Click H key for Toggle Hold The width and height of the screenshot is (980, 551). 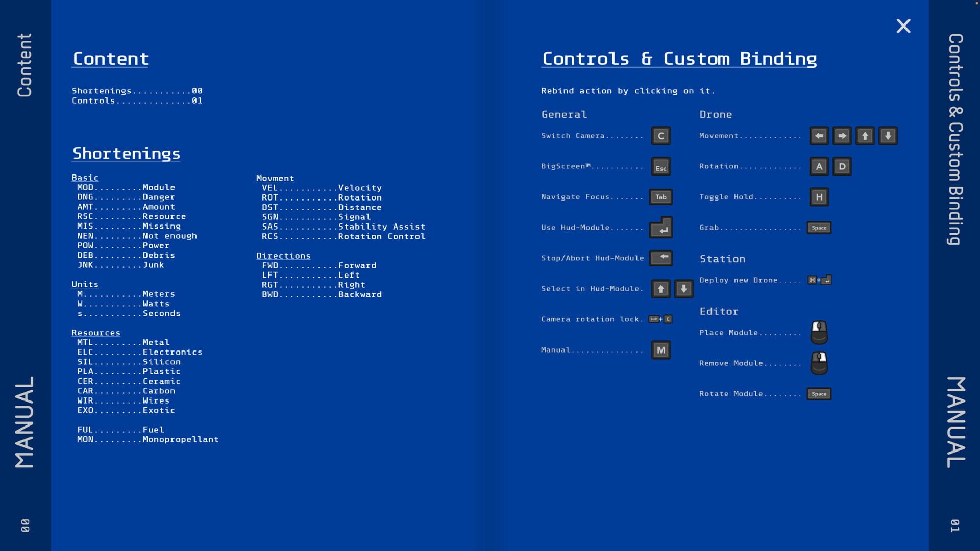coord(819,197)
